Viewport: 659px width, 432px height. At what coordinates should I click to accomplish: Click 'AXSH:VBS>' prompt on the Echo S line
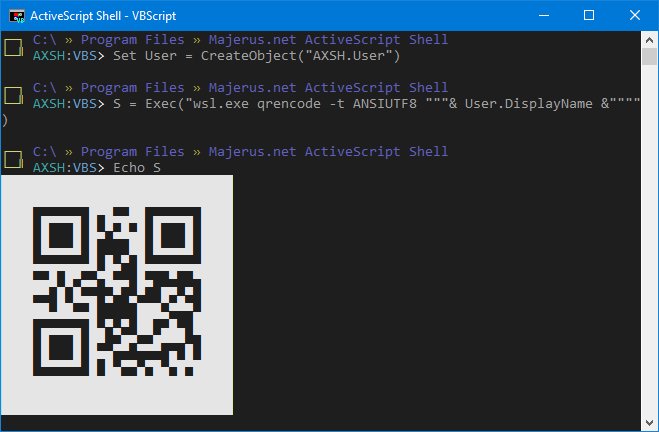click(69, 168)
